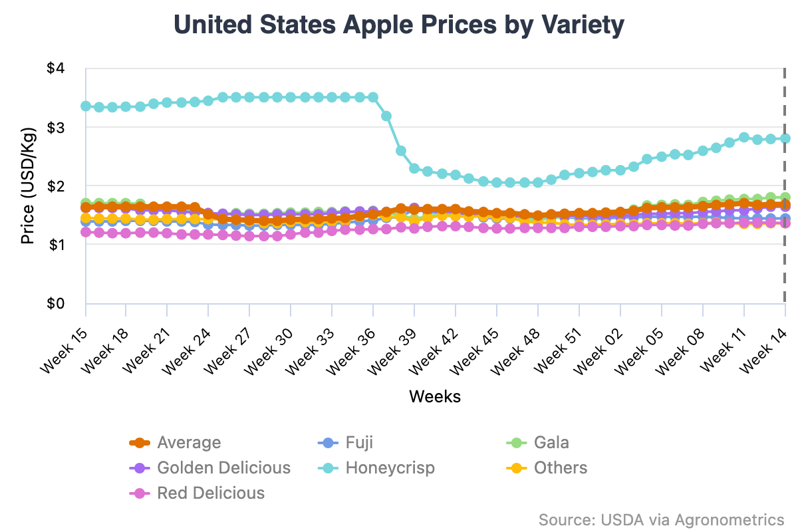The width and height of the screenshot is (798, 532).
Task: Click the Weeks x-axis title
Action: coord(435,397)
